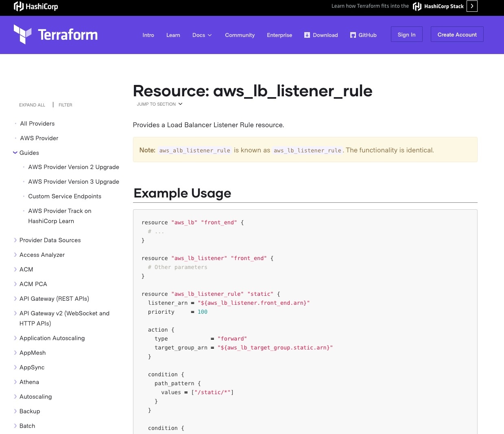
Task: Open the Docs dropdown menu
Action: coord(202,35)
